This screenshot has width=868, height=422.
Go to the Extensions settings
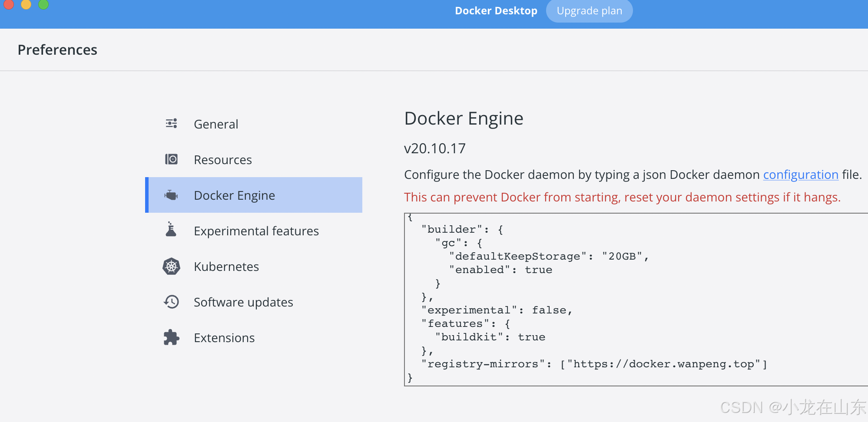[254, 338]
